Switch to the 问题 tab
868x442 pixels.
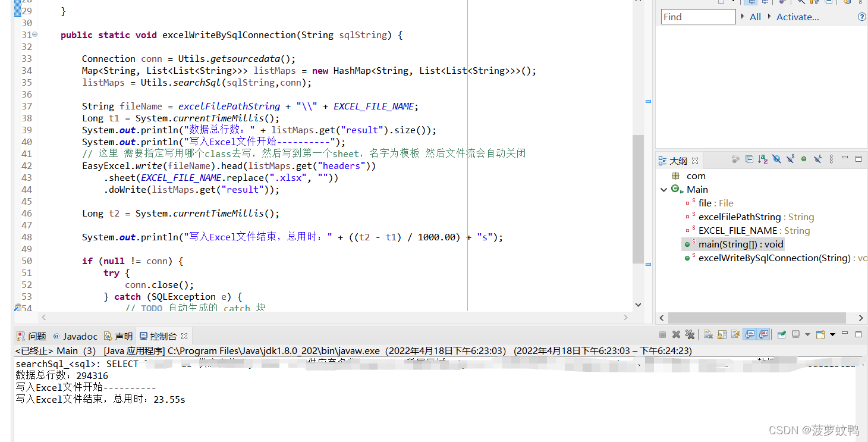tap(32, 336)
